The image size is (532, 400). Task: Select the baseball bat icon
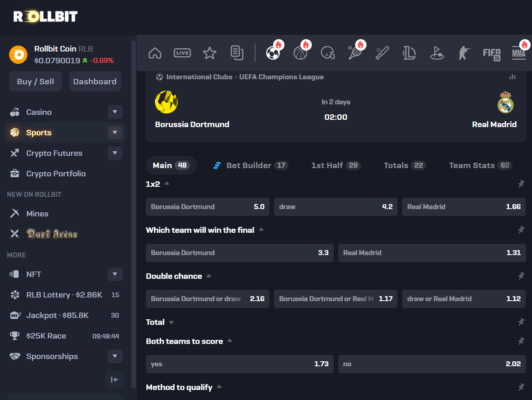click(x=382, y=53)
